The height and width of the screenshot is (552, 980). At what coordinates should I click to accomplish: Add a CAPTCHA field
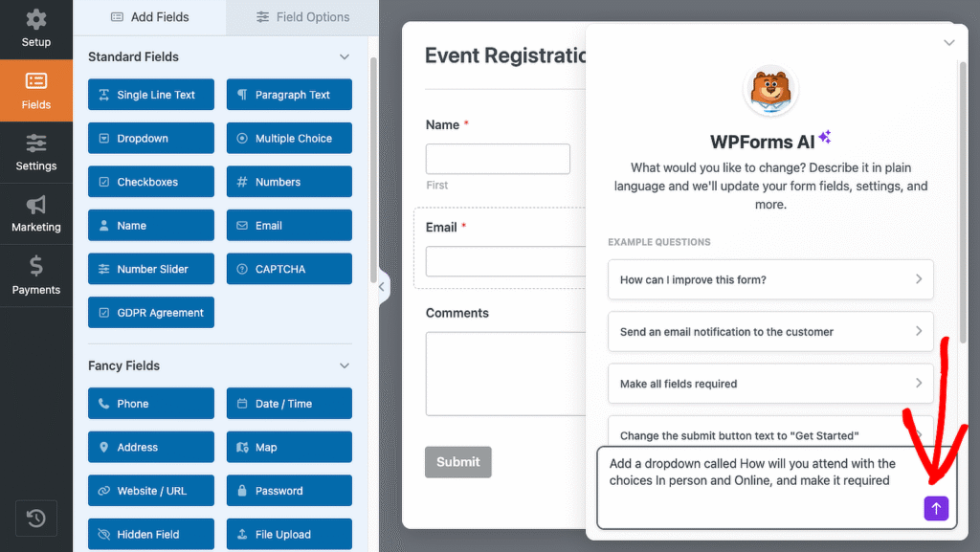[289, 269]
